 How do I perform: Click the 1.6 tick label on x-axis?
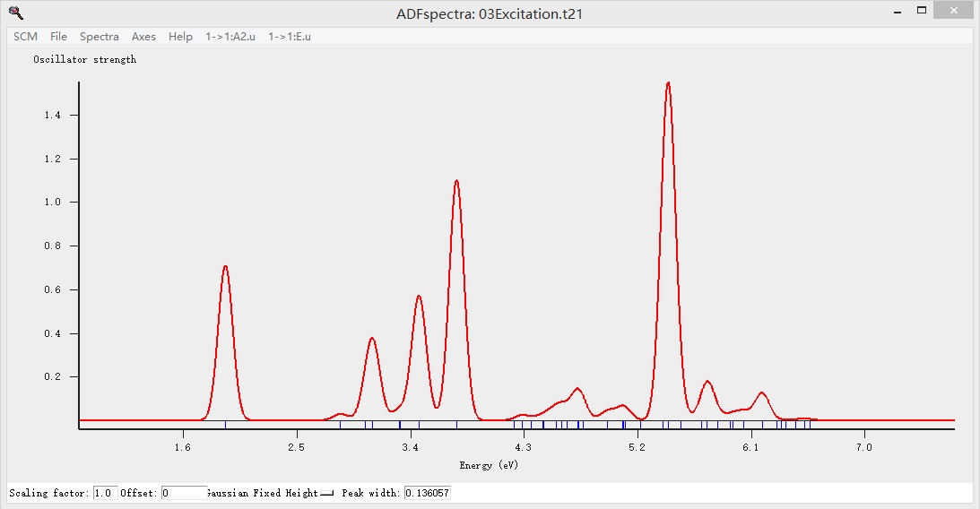[183, 447]
